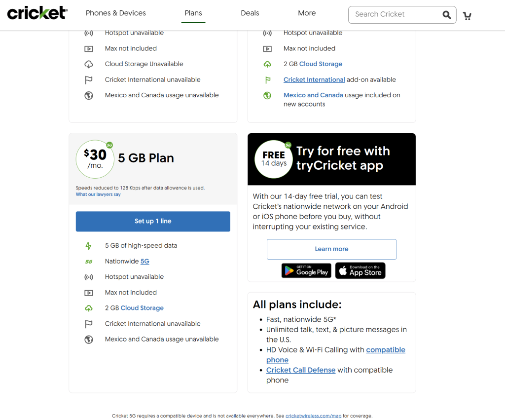Image resolution: width=505 pixels, height=420 pixels.
Task: Click the Learn more button
Action: (331, 249)
